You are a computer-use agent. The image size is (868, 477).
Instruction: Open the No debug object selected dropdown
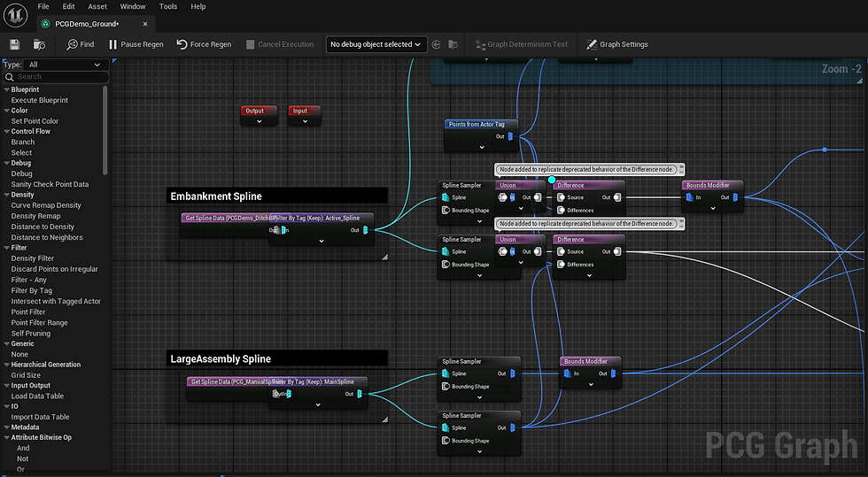[x=376, y=44]
